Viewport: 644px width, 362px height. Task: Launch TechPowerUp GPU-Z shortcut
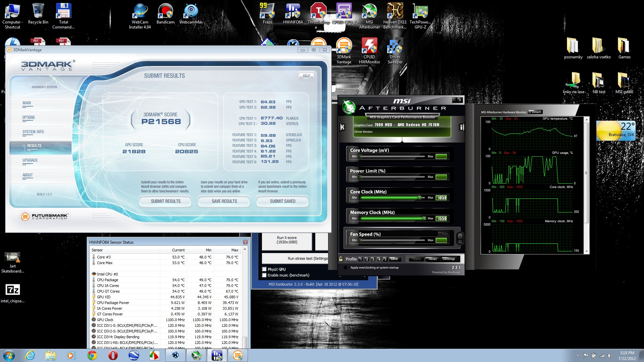pyautogui.click(x=420, y=16)
